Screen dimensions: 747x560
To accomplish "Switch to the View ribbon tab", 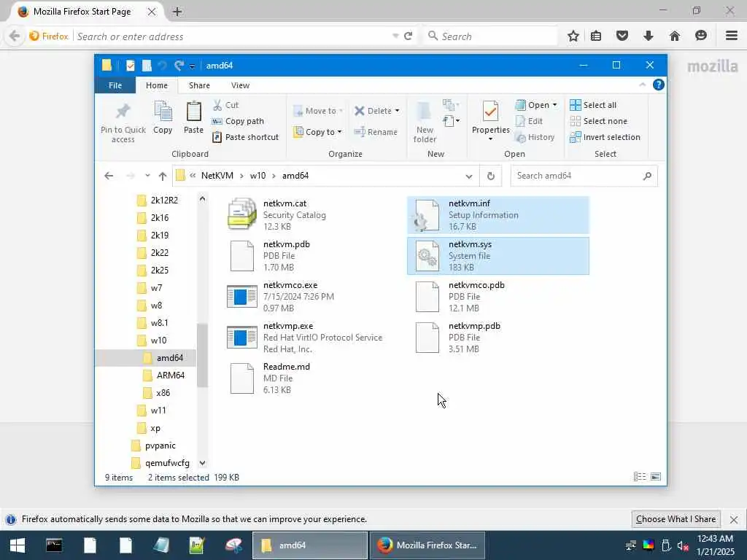I will coord(240,85).
